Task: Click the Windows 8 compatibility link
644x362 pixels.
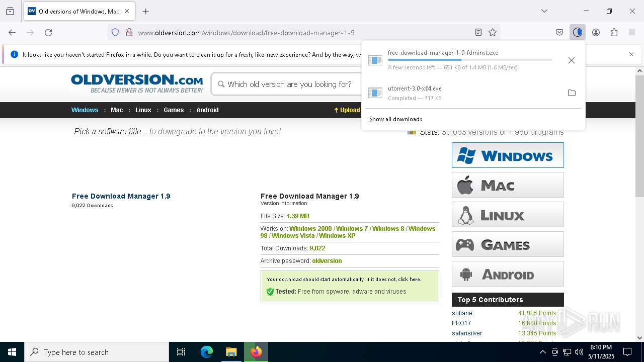Action: [x=388, y=229]
